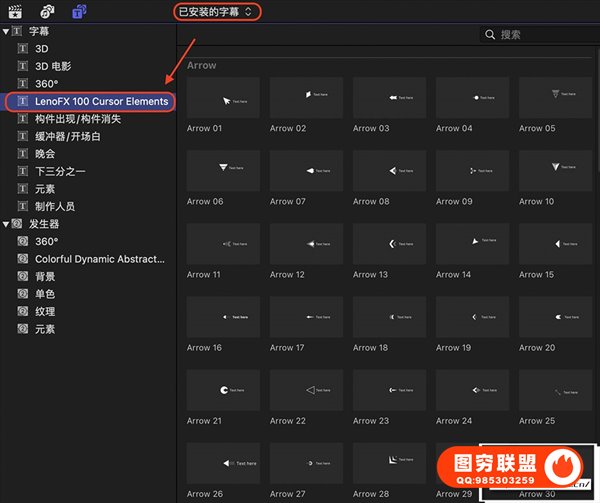Collapse the 发生器 section triangle
Viewport: 600px width, 503px height.
[x=6, y=225]
